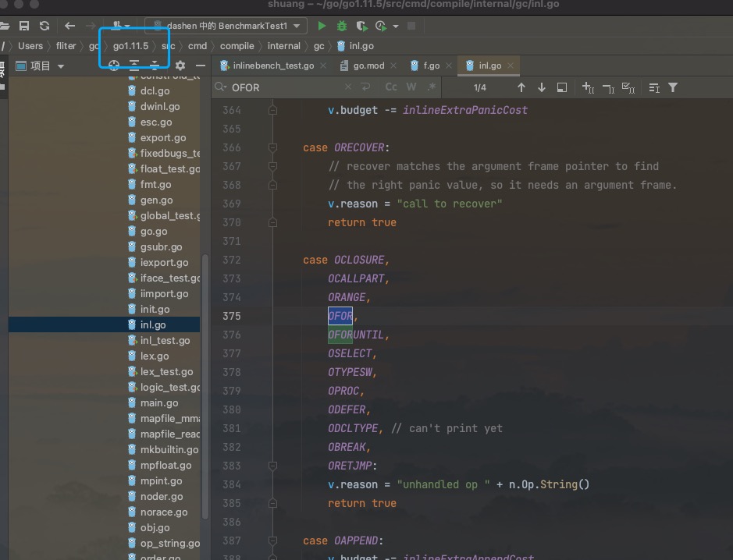Switch to the inlinebench_test.go tab
The image size is (733, 560).
272,66
